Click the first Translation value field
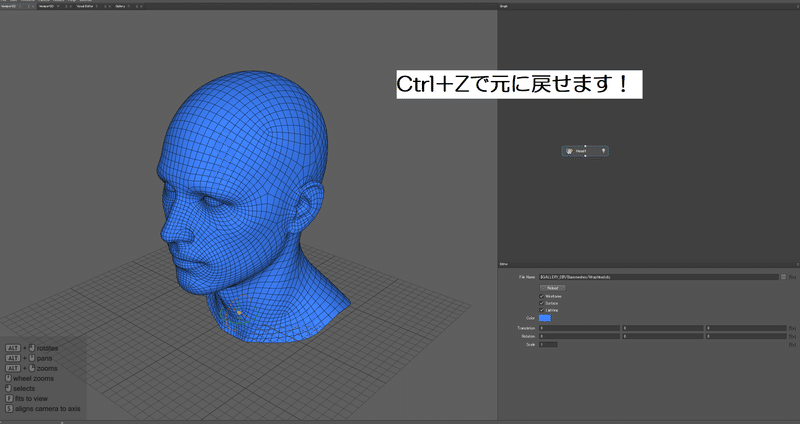This screenshot has height=424, width=800. [580, 328]
